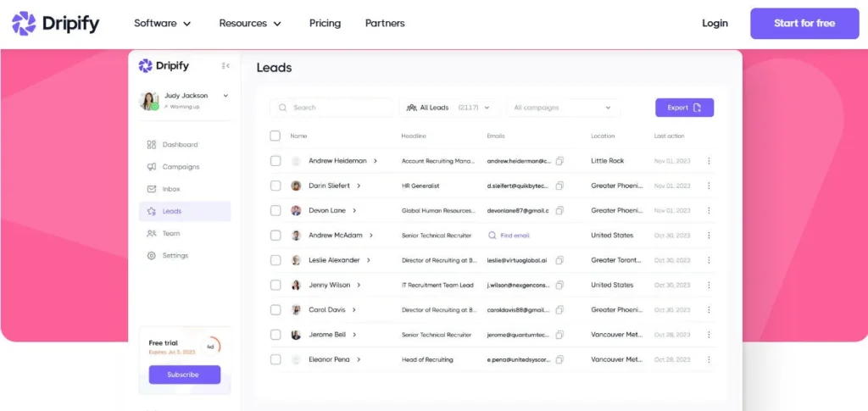Open the Software dropdown in top navigation
Screen dimensions: 868x411
click(162, 23)
